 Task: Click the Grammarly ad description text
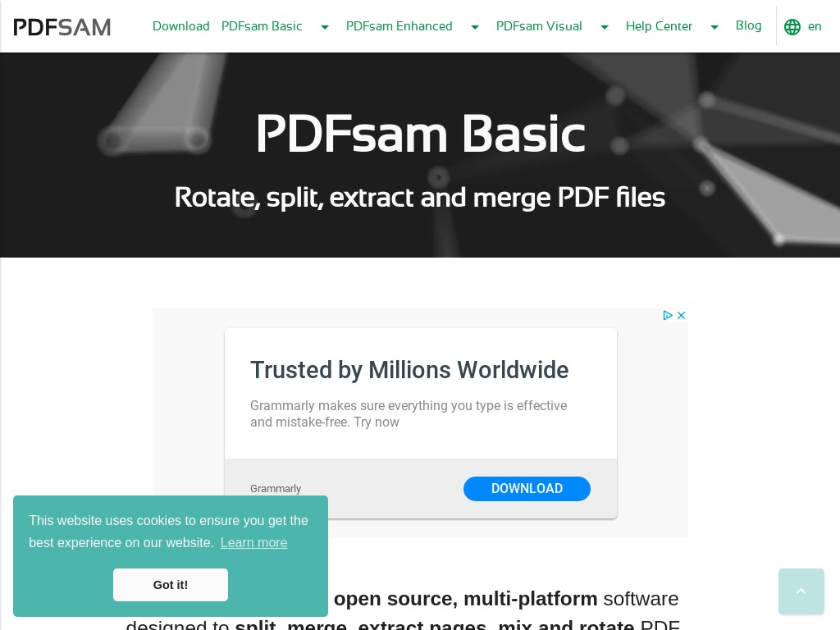point(409,413)
